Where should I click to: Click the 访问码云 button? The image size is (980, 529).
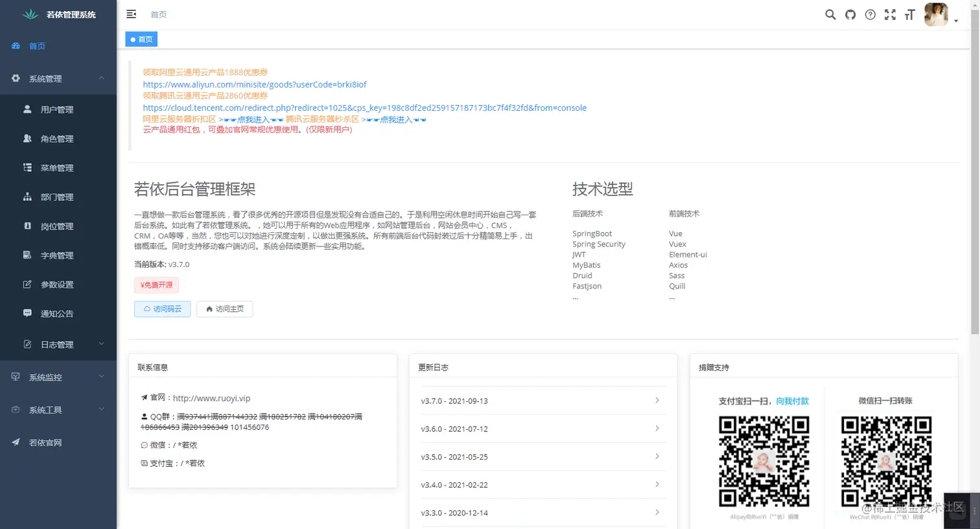point(162,309)
